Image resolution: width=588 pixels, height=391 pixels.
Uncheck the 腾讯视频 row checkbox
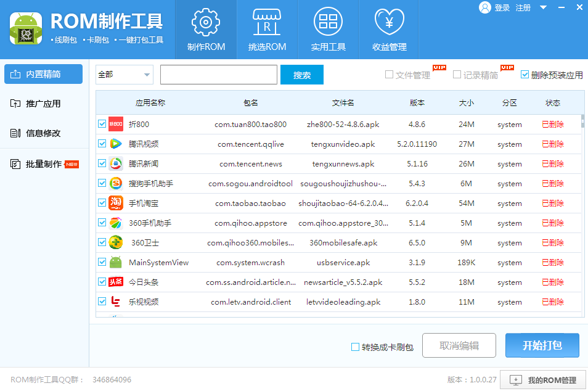[x=102, y=143]
